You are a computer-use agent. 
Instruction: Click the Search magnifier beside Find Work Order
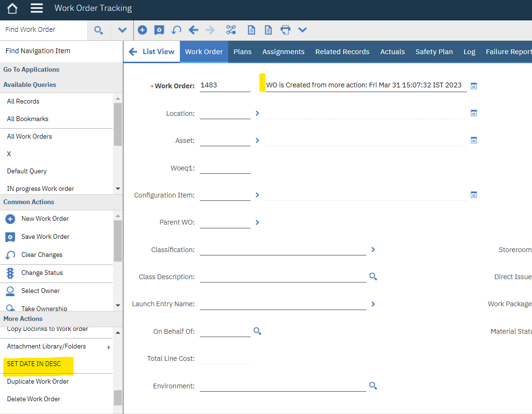(x=99, y=29)
